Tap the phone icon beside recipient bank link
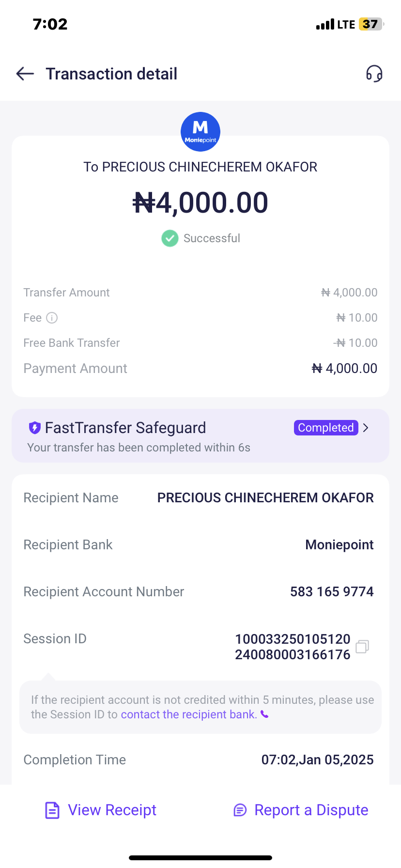The image size is (401, 868). click(x=264, y=714)
